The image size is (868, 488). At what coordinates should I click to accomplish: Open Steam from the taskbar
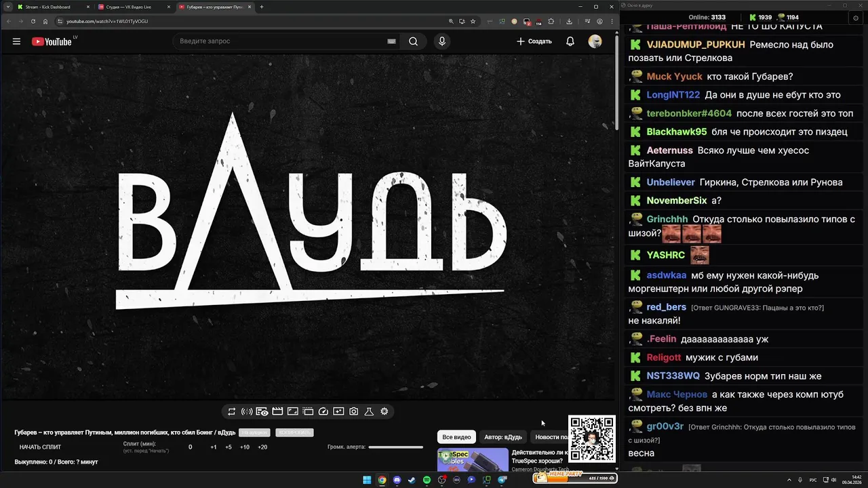(412, 480)
